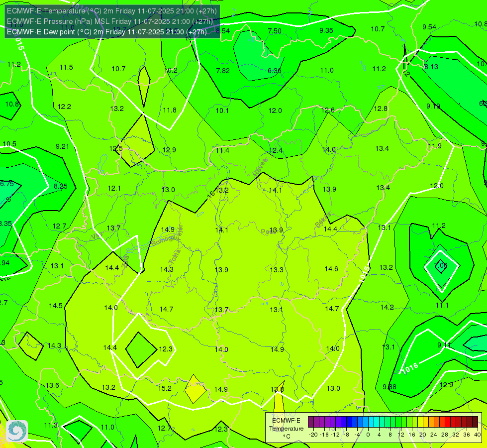
Task: Click the legend tick label 0
Action: point(368,435)
